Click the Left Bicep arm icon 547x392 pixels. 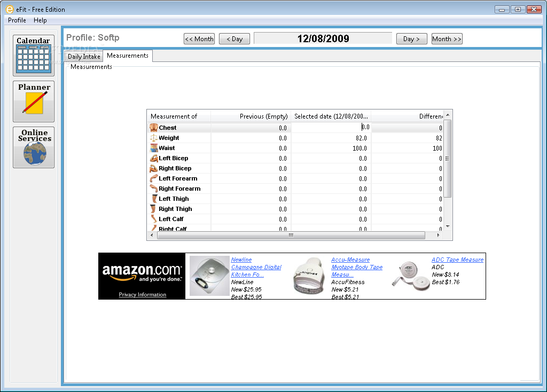153,158
